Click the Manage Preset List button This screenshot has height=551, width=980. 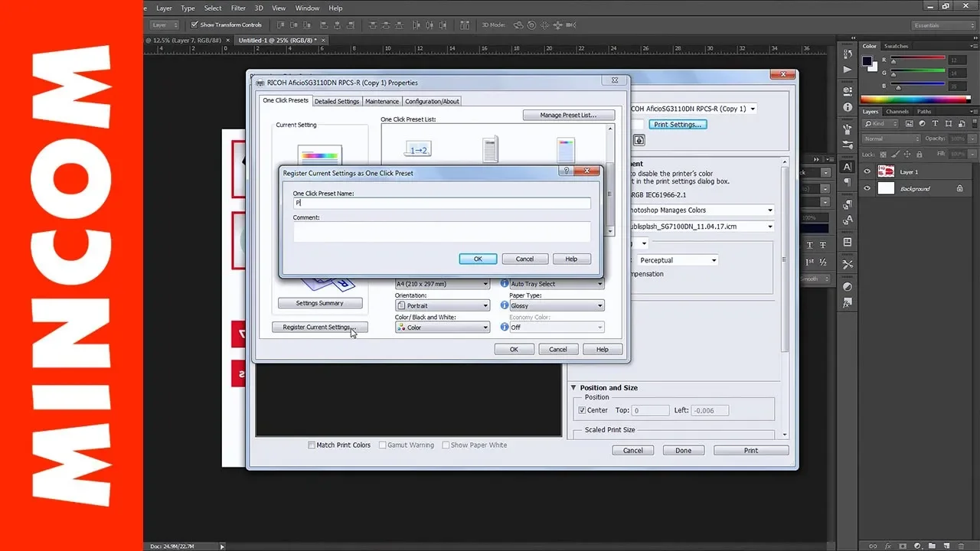point(570,115)
